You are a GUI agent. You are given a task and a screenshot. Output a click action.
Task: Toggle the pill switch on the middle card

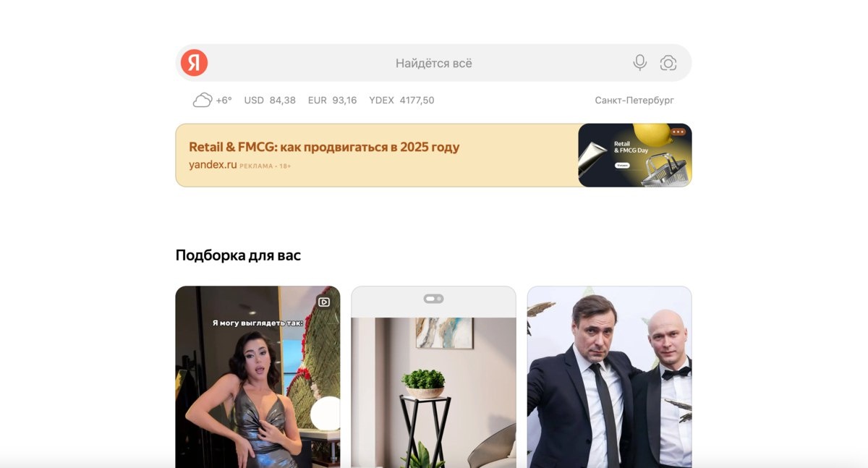434,299
